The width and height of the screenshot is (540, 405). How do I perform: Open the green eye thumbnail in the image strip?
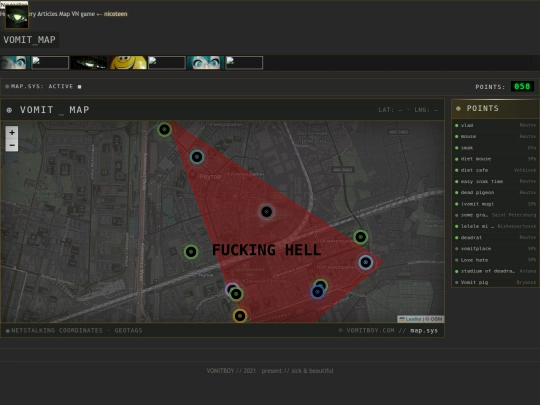tap(89, 63)
